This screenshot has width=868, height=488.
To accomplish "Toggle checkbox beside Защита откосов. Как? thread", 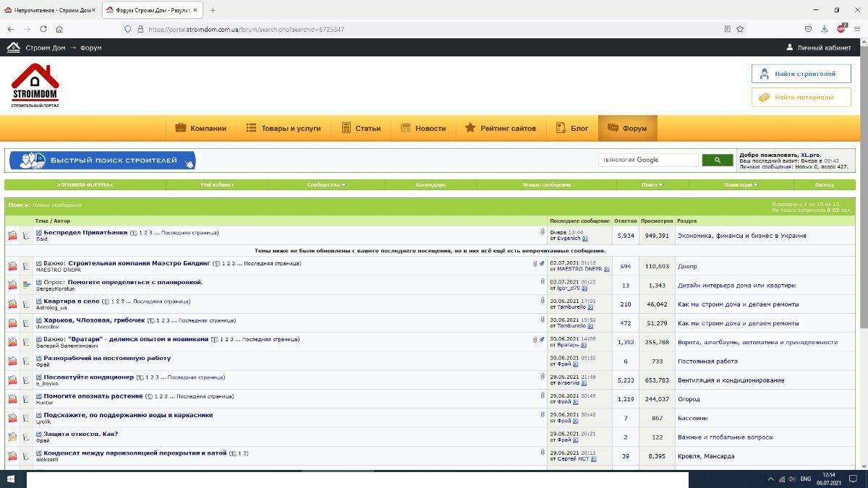I will coord(39,434).
